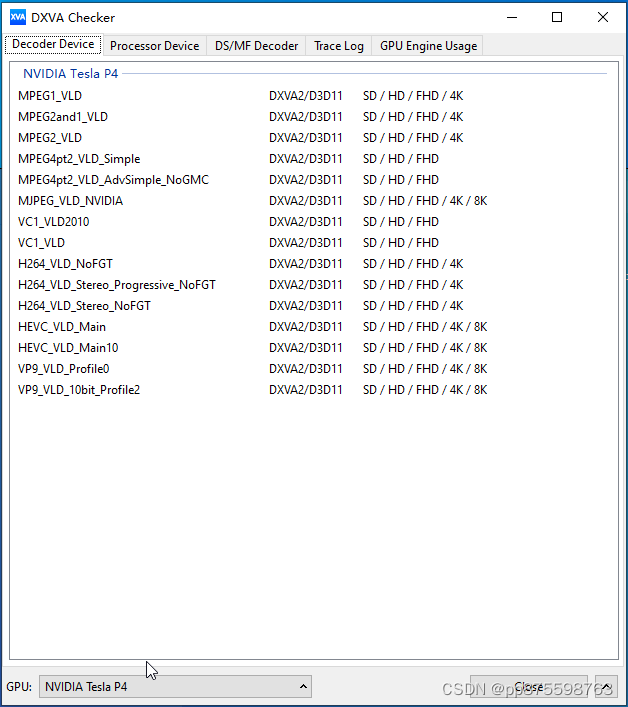Click DXVA2/D3D11 in the MJPEG_VLD_NVIDIA row
Screen dimensions: 628x707
click(x=306, y=201)
